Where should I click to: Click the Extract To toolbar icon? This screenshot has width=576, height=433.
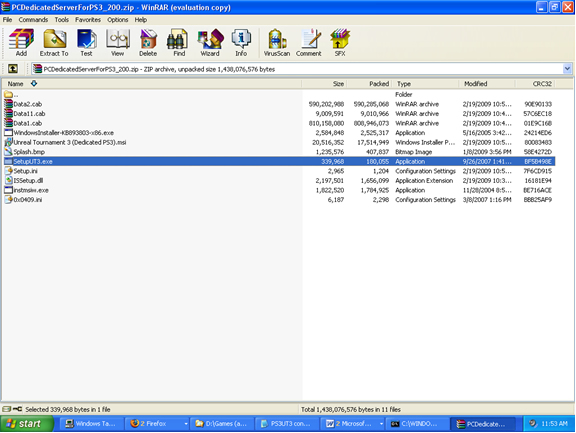[x=54, y=43]
